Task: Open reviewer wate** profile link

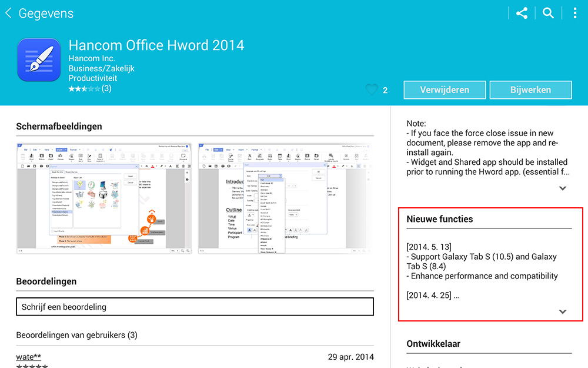Action: pos(28,357)
